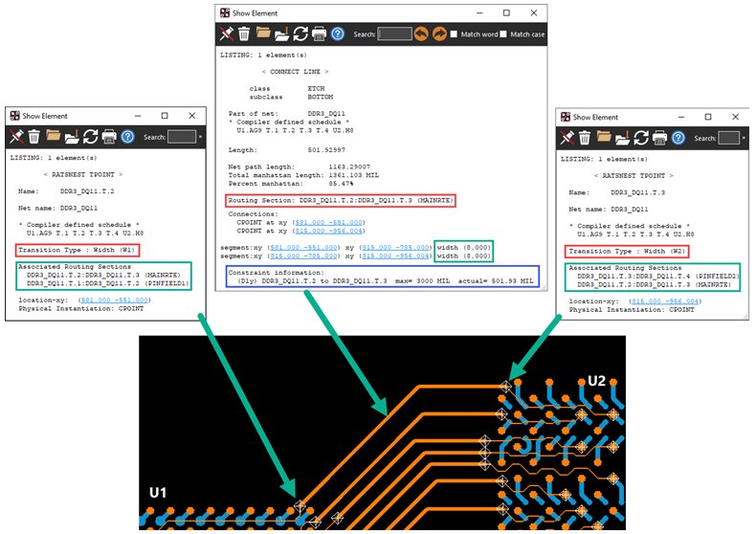Toggle sticky pin in middle Show Element window
756x534 pixels.
[227, 33]
